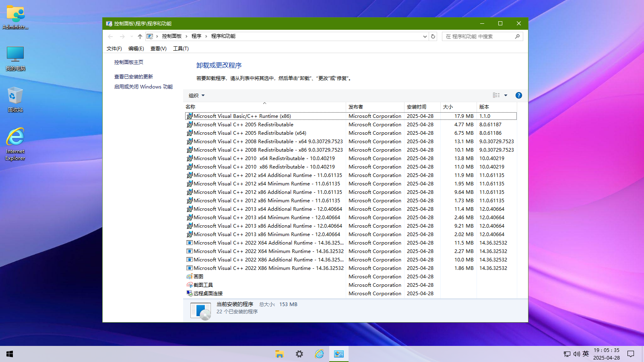Select Visual C++ 2022 X86 Minimum Runtime icon
The width and height of the screenshot is (644, 362).
[190, 268]
